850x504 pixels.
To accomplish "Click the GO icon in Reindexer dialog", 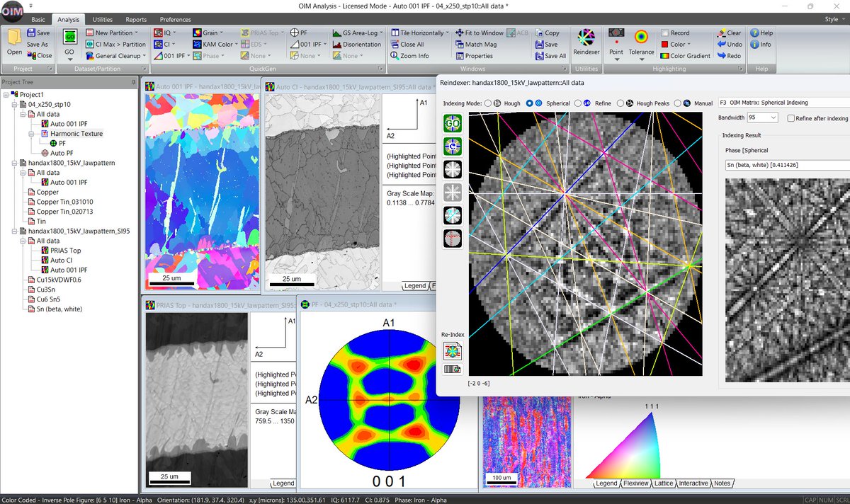I will coord(453,124).
